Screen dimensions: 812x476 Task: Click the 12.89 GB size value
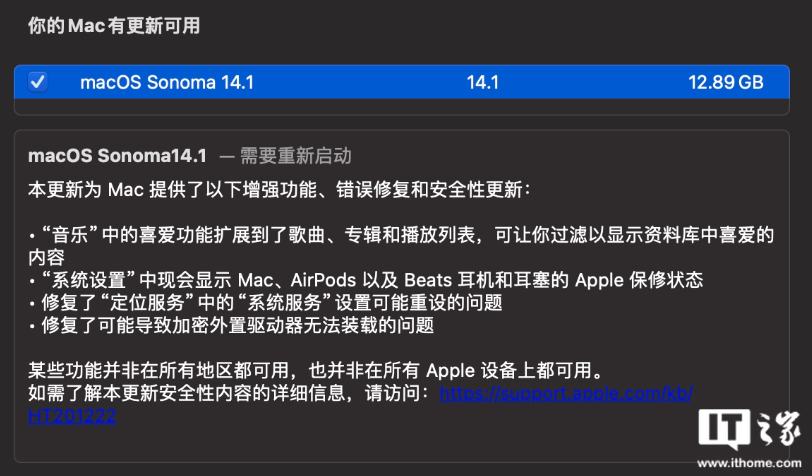pos(726,82)
